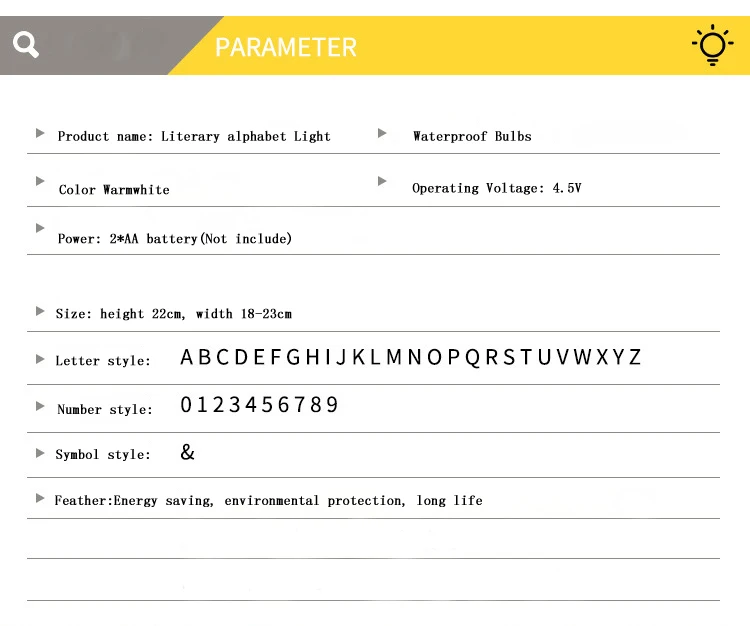Select 'Product name: Literary alphabet Light' text
This screenshot has height=626, width=750.
(194, 137)
